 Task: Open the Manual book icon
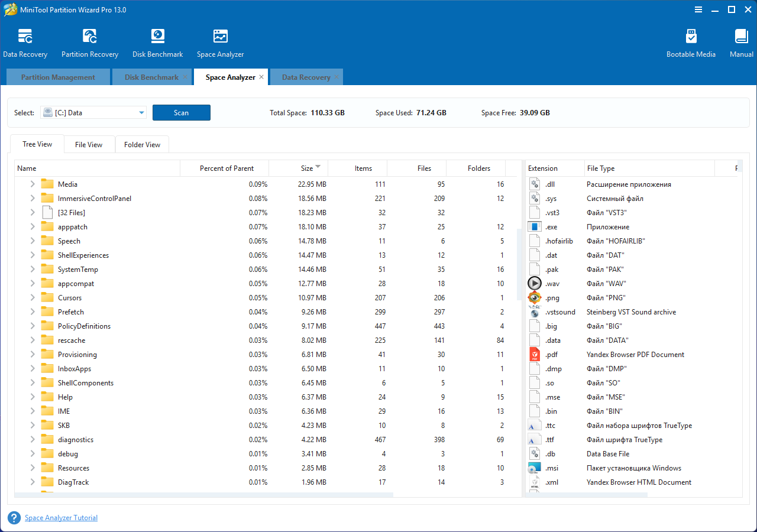742,37
